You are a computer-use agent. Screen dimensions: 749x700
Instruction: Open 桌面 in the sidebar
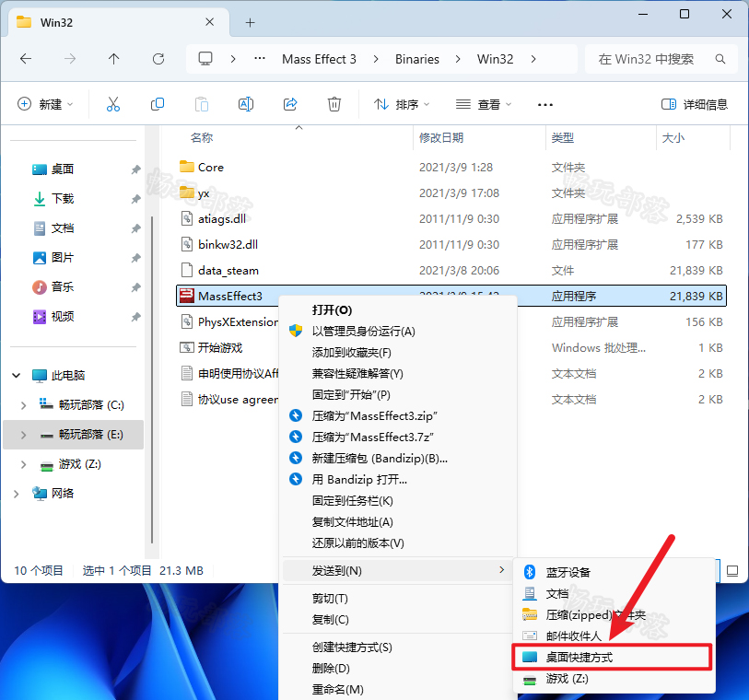(x=63, y=169)
